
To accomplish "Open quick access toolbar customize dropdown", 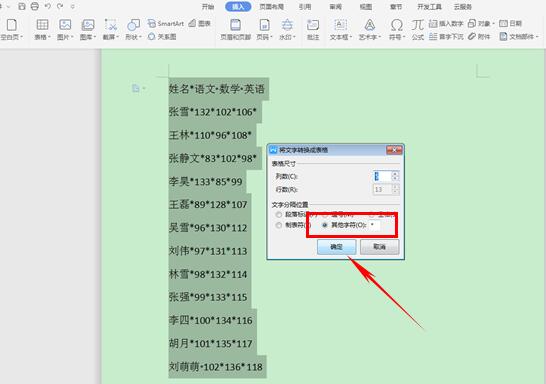I will tap(72, 6).
